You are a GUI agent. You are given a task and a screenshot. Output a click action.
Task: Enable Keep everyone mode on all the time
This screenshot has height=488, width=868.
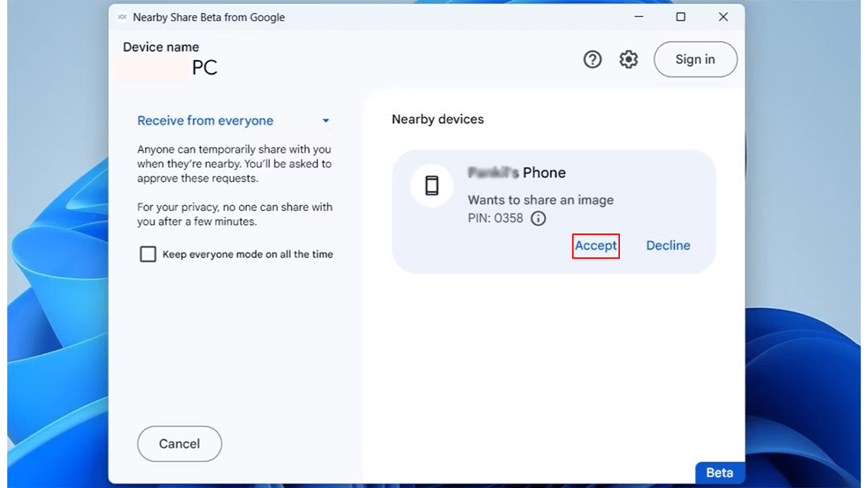pos(148,254)
